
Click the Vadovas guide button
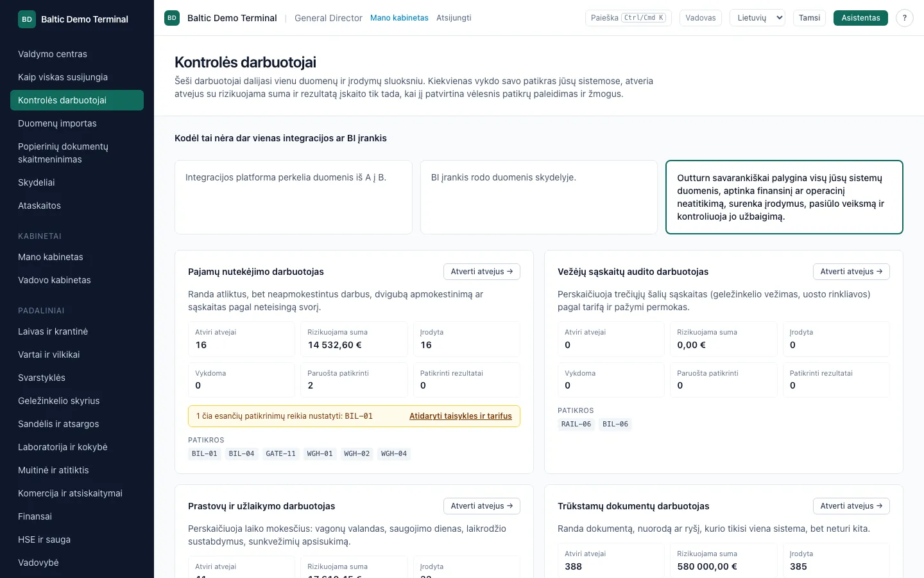click(x=700, y=18)
